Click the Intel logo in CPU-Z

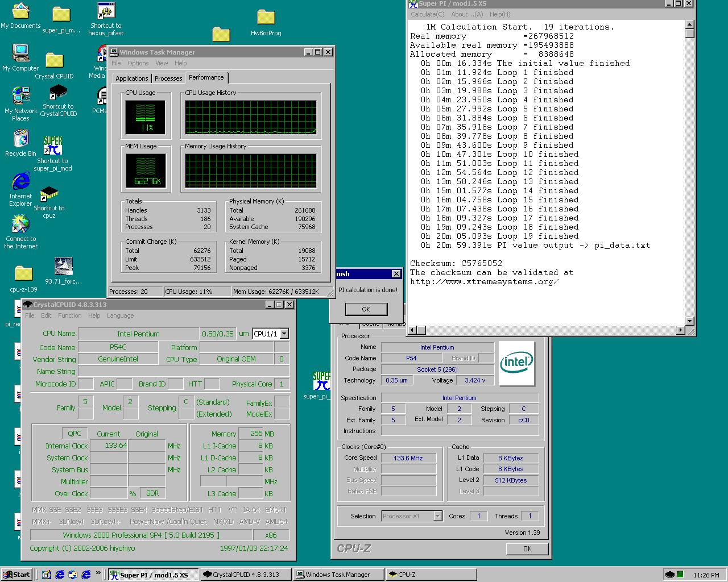tap(517, 364)
